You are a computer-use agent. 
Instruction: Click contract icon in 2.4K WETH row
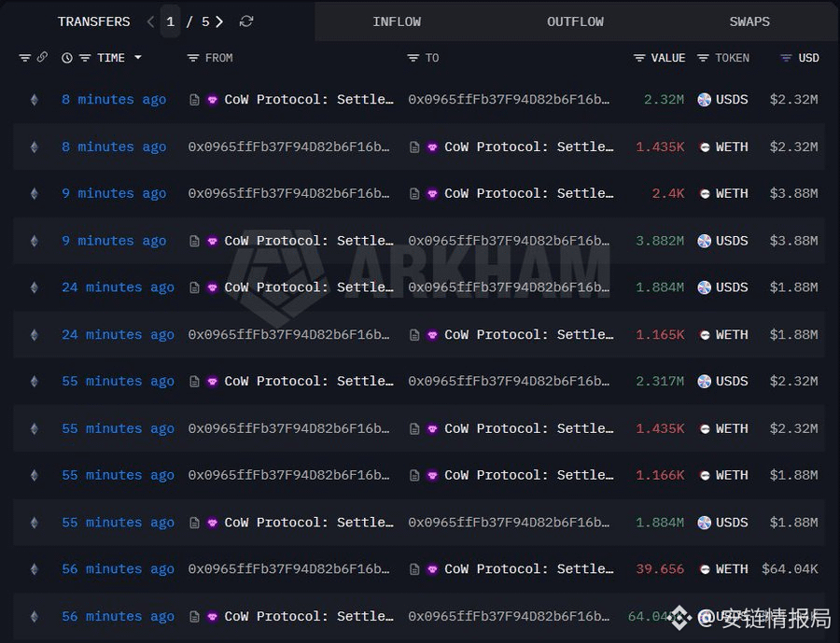(x=414, y=193)
